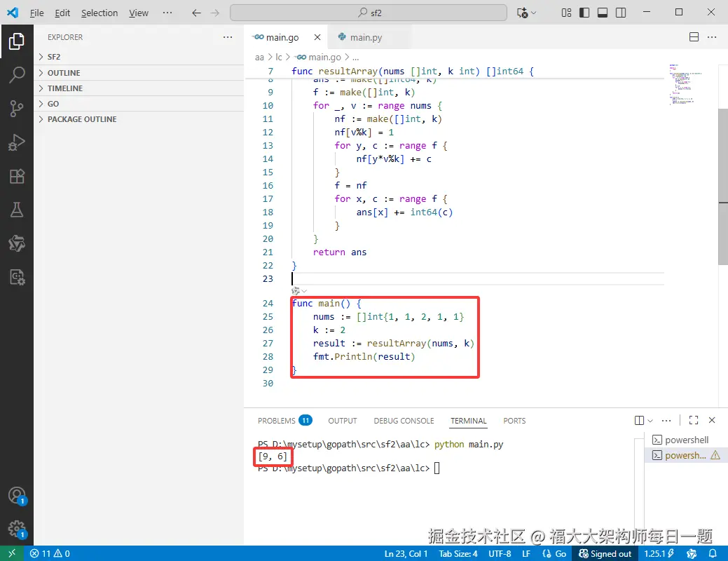Open the Extensions view
728x561 pixels.
[17, 176]
